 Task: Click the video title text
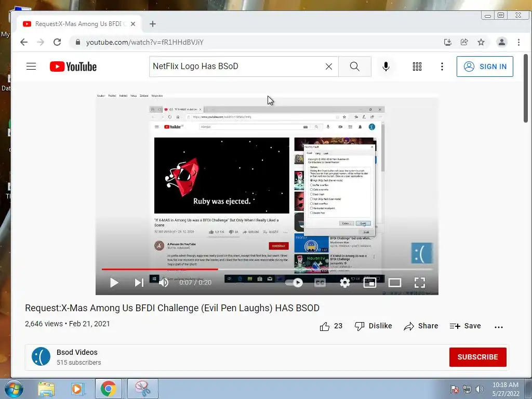coord(172,308)
